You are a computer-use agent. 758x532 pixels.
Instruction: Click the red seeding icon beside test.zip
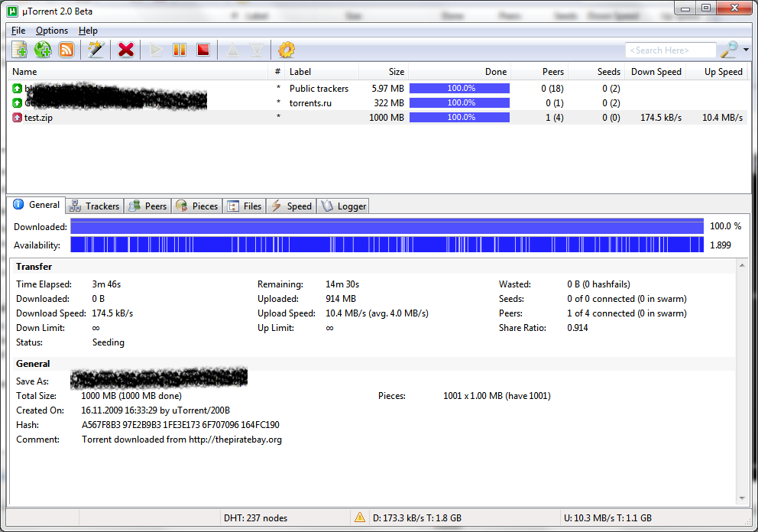(17, 118)
